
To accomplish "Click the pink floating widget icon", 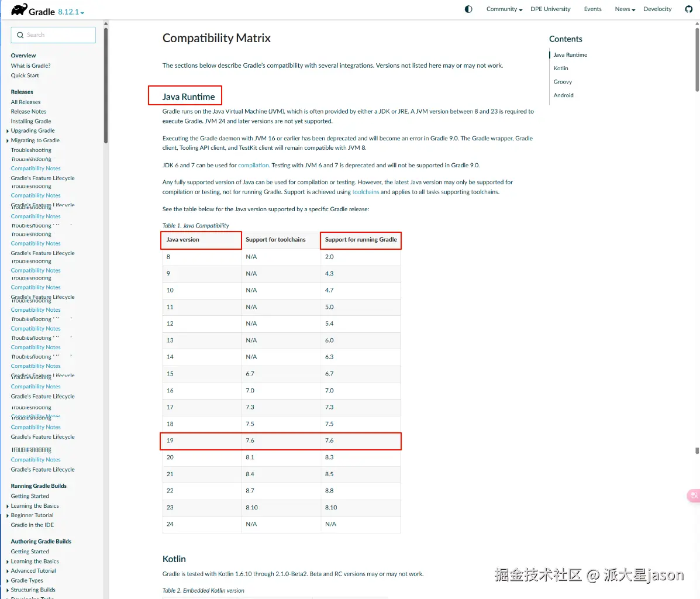I will 694,495.
